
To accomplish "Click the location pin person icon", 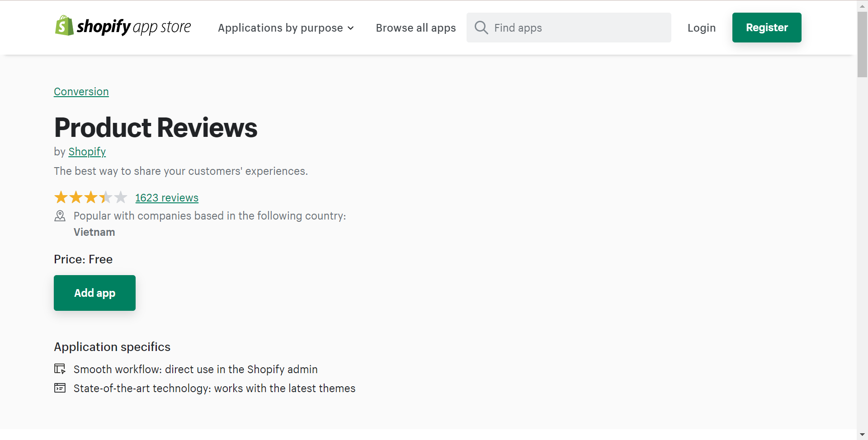I will 60,216.
